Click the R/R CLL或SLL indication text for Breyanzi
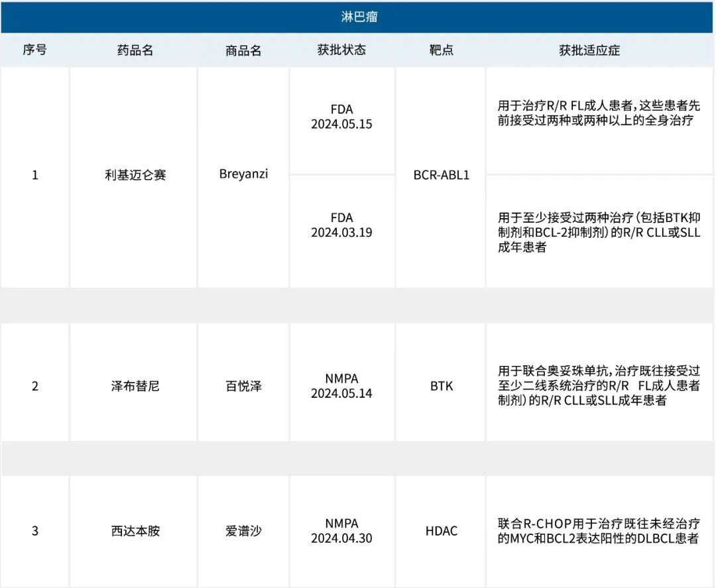 click(x=599, y=233)
